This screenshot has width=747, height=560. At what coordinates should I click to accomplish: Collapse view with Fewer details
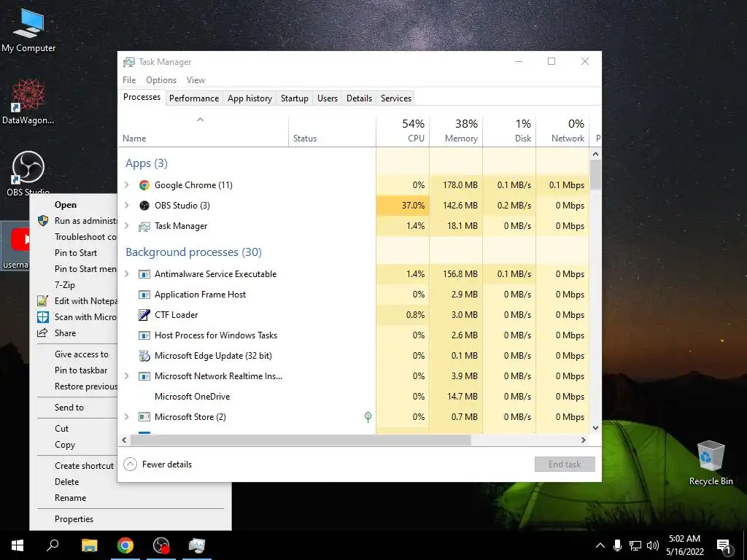(158, 464)
